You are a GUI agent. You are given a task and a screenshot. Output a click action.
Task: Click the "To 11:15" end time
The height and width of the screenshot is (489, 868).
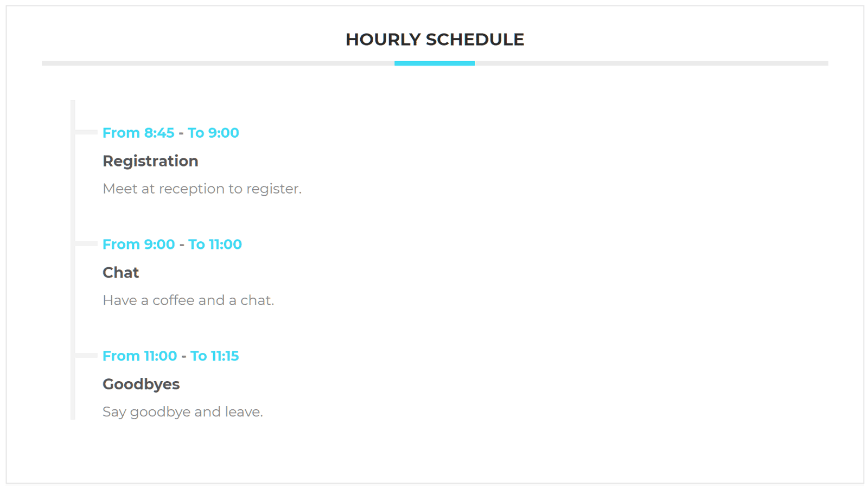coord(214,356)
